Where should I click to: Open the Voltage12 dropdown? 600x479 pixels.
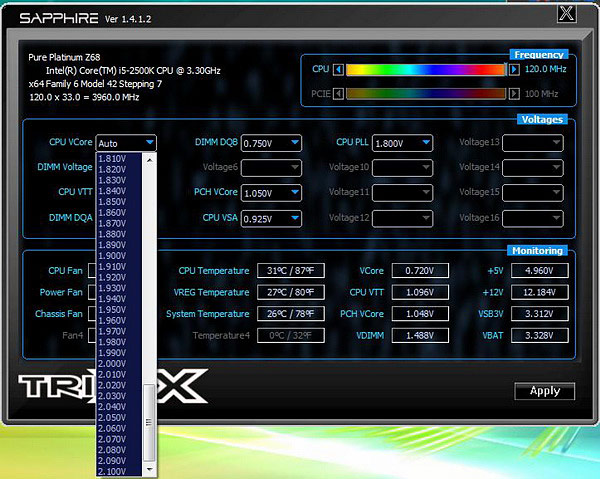click(403, 218)
